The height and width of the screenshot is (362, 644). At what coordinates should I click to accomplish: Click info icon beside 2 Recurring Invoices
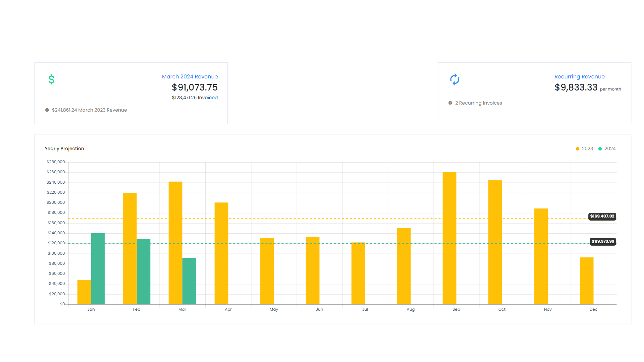point(450,103)
